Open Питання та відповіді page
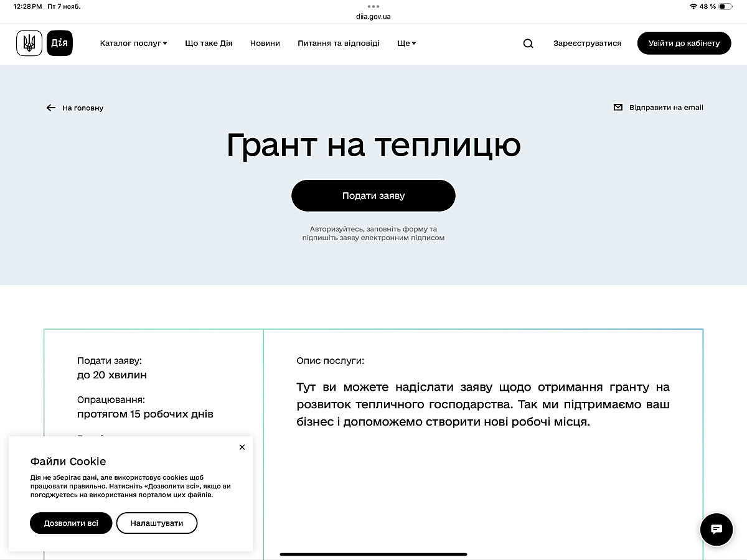The width and height of the screenshot is (747, 560). 339,44
